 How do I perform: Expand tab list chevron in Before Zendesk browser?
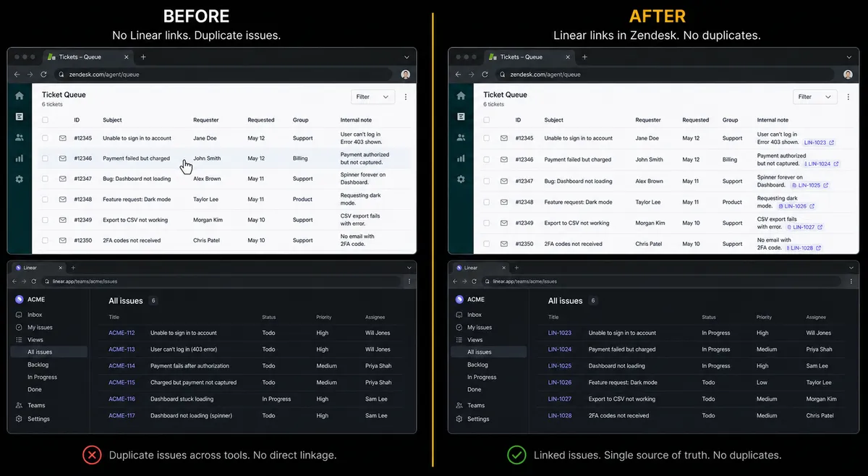click(x=407, y=56)
